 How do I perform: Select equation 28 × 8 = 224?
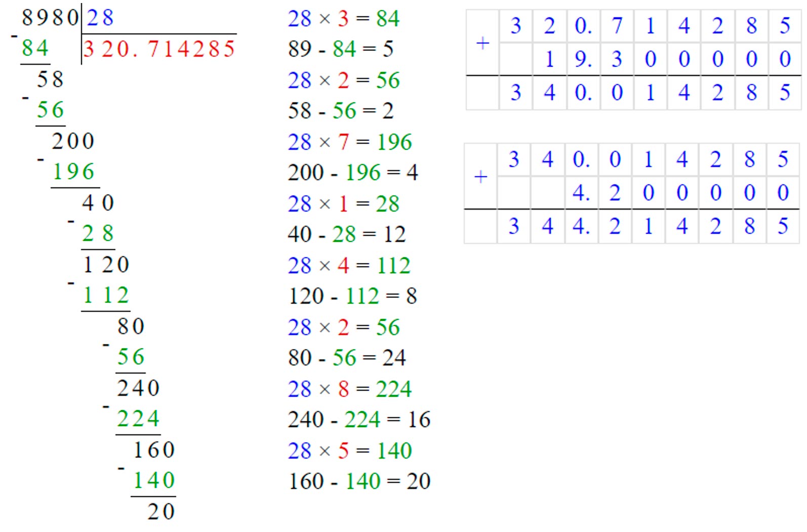[x=350, y=389]
